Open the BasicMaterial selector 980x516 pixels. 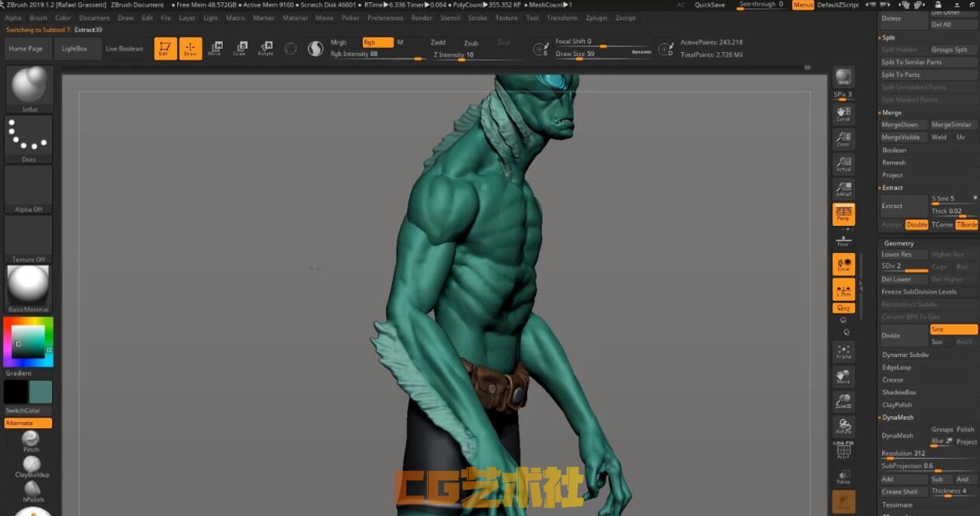[29, 289]
